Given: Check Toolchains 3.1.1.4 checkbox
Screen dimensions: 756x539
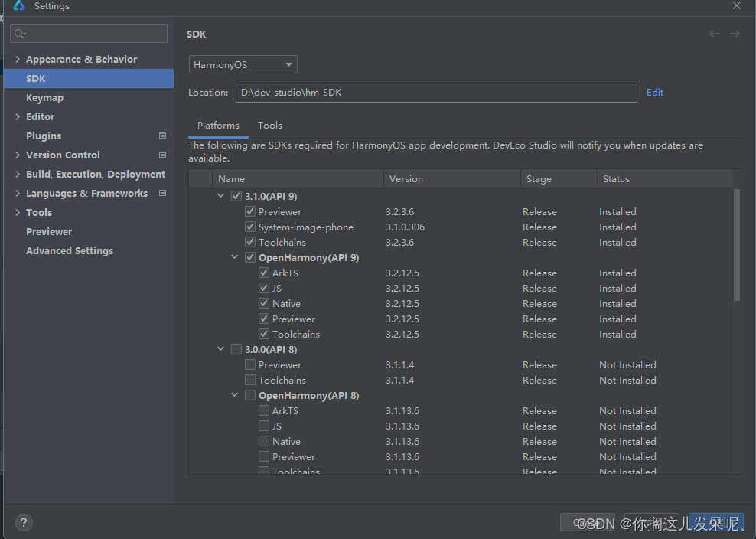Looking at the screenshot, I should [x=249, y=380].
